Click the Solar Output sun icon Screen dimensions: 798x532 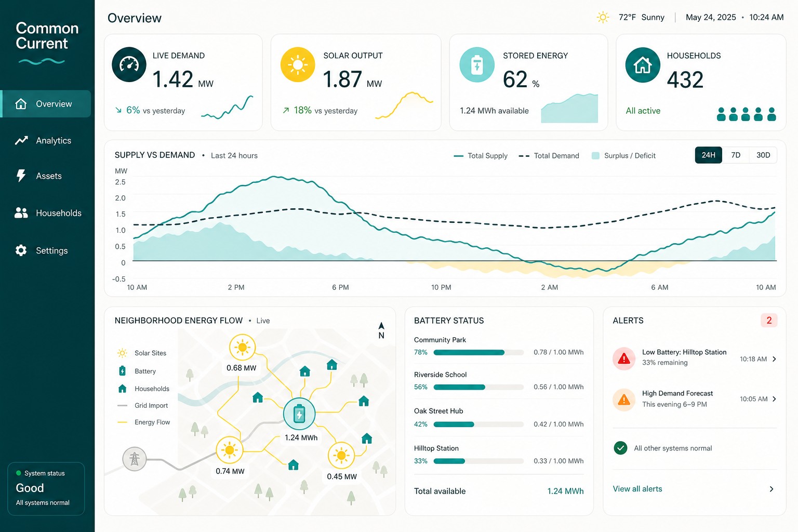(298, 64)
